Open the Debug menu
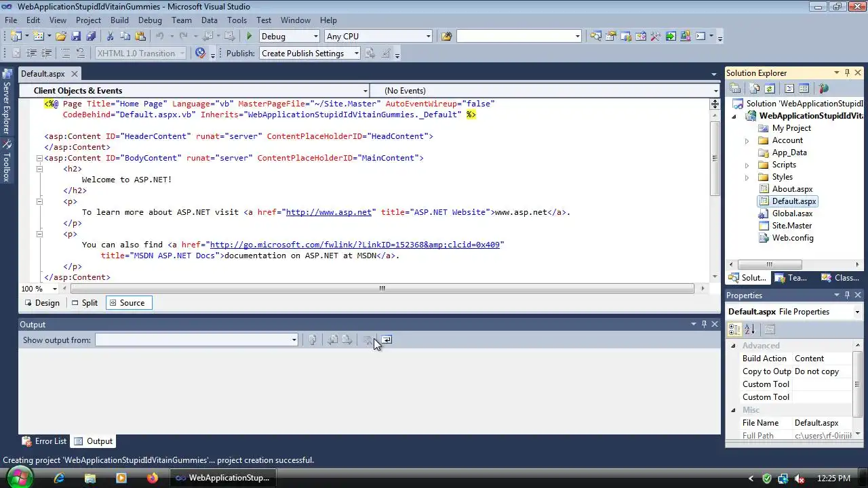Screen dimensions: 868x488 pyautogui.click(x=150, y=20)
